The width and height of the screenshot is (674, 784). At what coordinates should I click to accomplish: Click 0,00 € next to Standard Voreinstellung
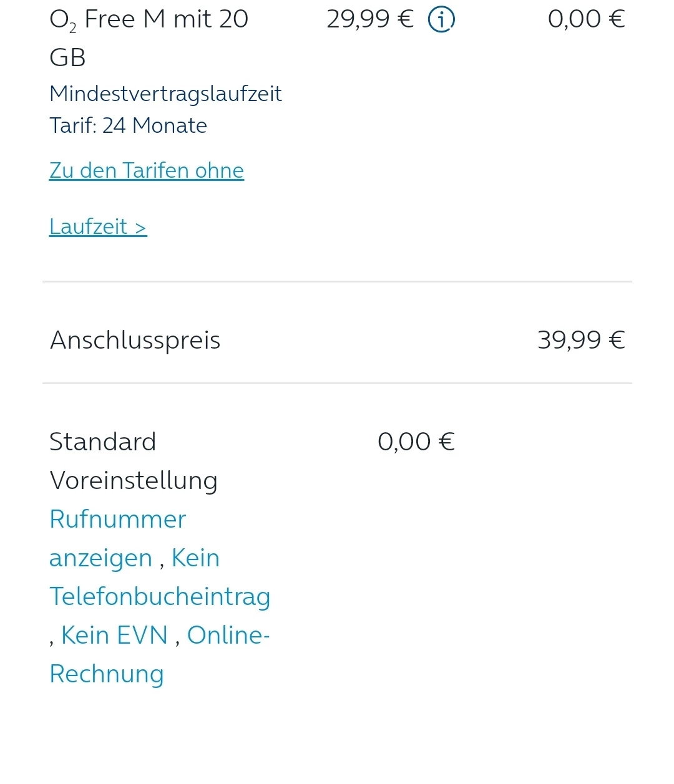[416, 442]
